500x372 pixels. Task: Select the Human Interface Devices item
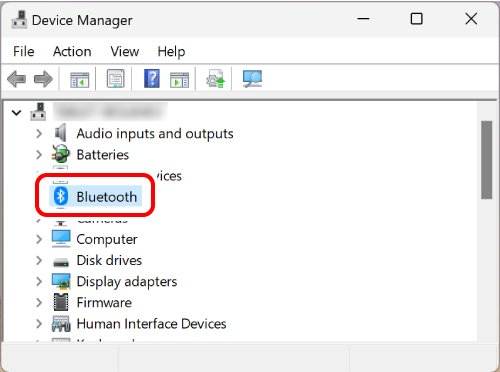(151, 324)
